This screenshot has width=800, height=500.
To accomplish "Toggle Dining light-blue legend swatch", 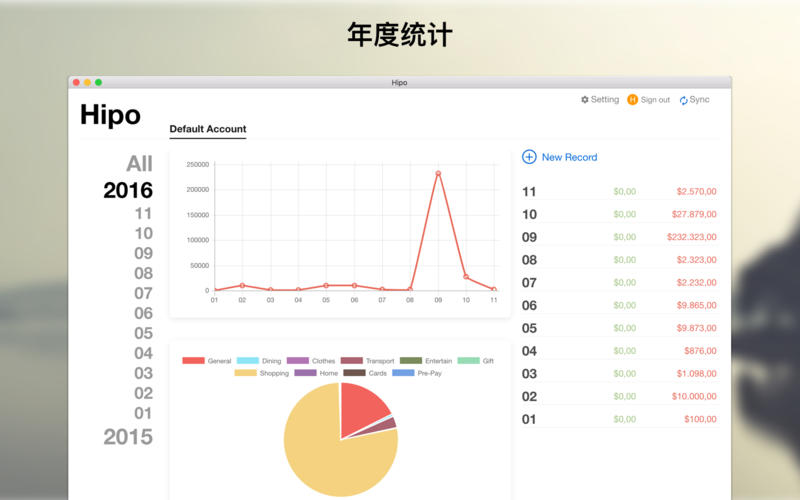I will pos(248,361).
